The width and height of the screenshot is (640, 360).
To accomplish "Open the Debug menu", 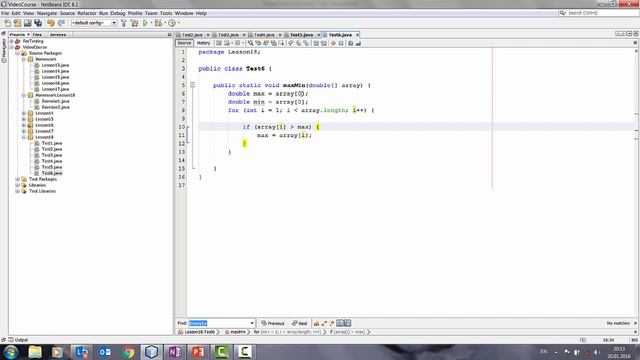I will [x=118, y=13].
